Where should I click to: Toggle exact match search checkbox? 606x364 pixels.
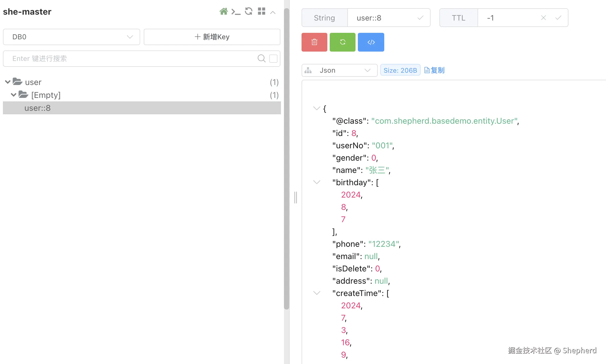(273, 59)
